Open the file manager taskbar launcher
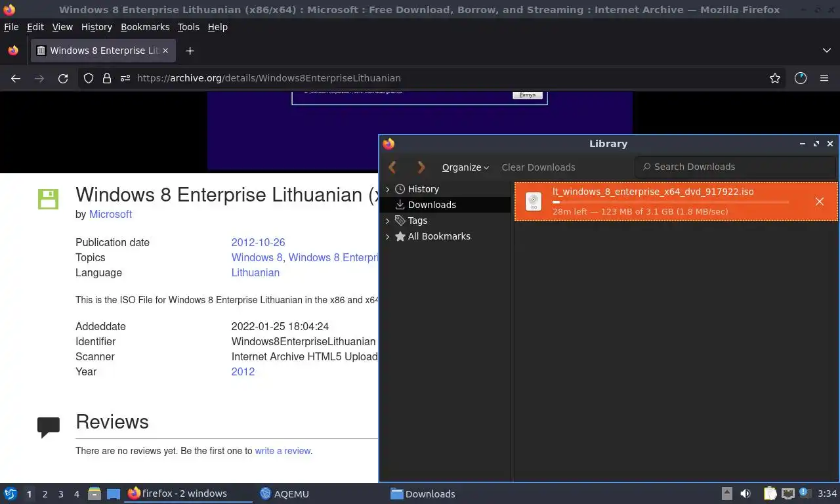Screen dimensions: 840x504 click(94, 493)
